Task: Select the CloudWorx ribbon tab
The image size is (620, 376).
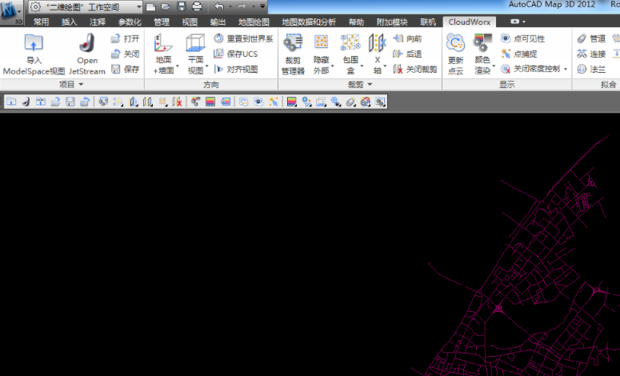Action: pyautogui.click(x=469, y=22)
